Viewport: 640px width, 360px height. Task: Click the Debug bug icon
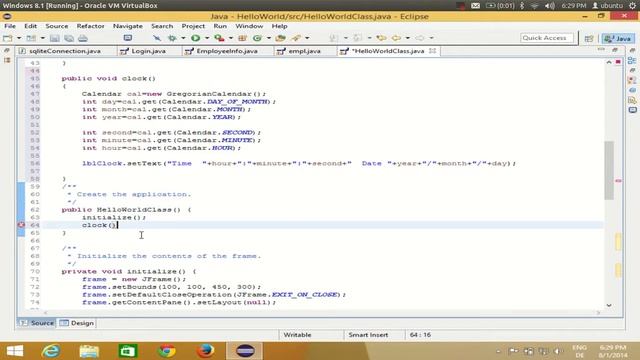click(x=172, y=38)
